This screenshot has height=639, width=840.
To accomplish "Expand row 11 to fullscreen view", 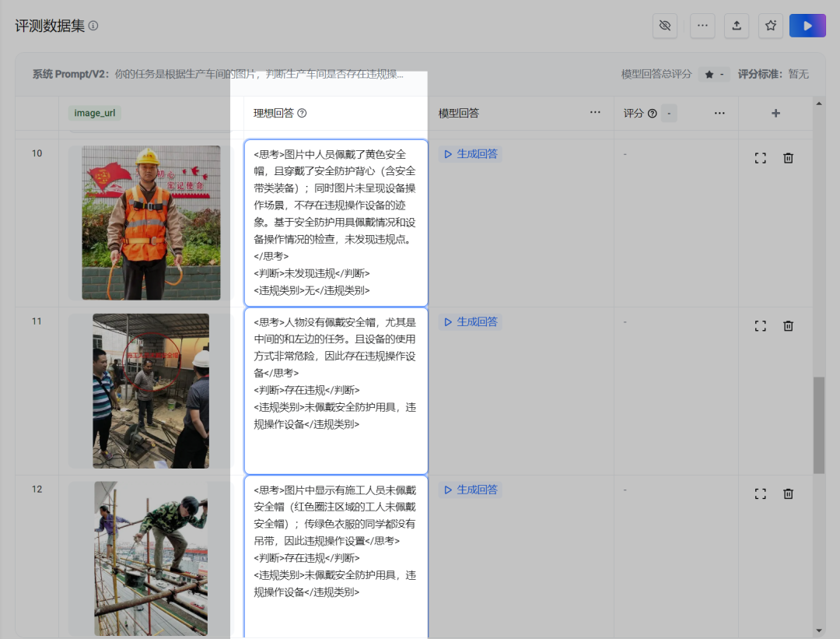I will (x=761, y=326).
